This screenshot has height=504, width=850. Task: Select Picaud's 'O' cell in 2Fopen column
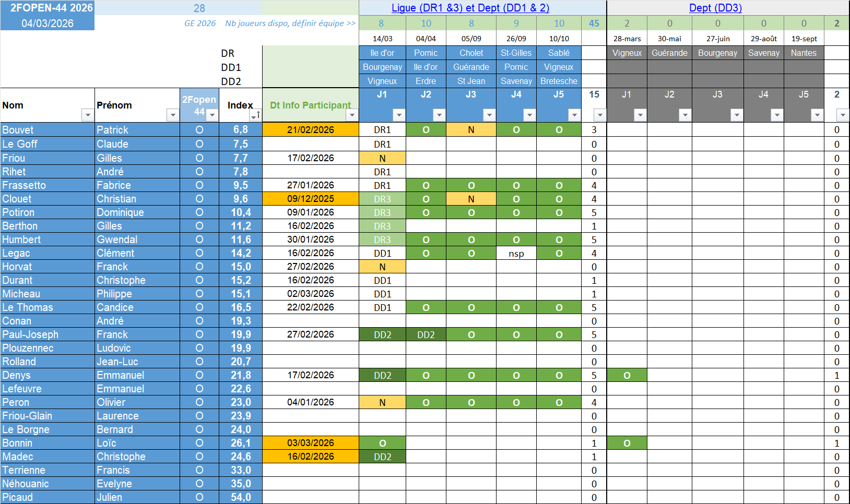199,497
